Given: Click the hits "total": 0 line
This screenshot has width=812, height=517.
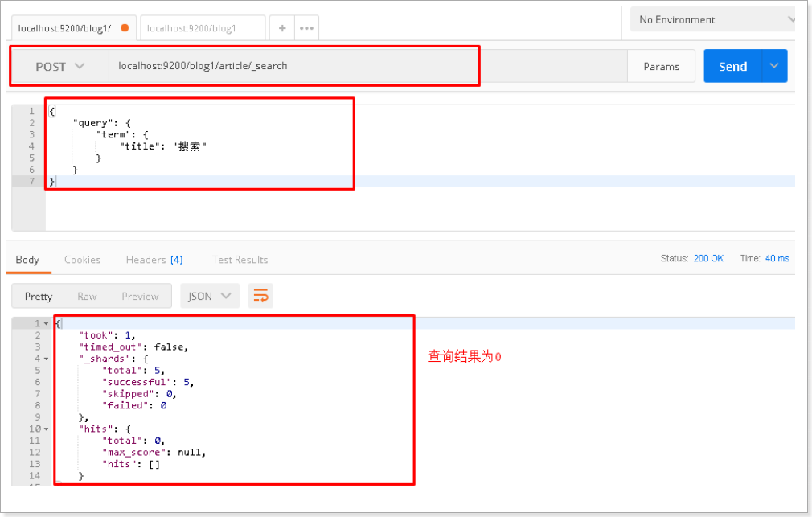Looking at the screenshot, I should click(133, 441).
